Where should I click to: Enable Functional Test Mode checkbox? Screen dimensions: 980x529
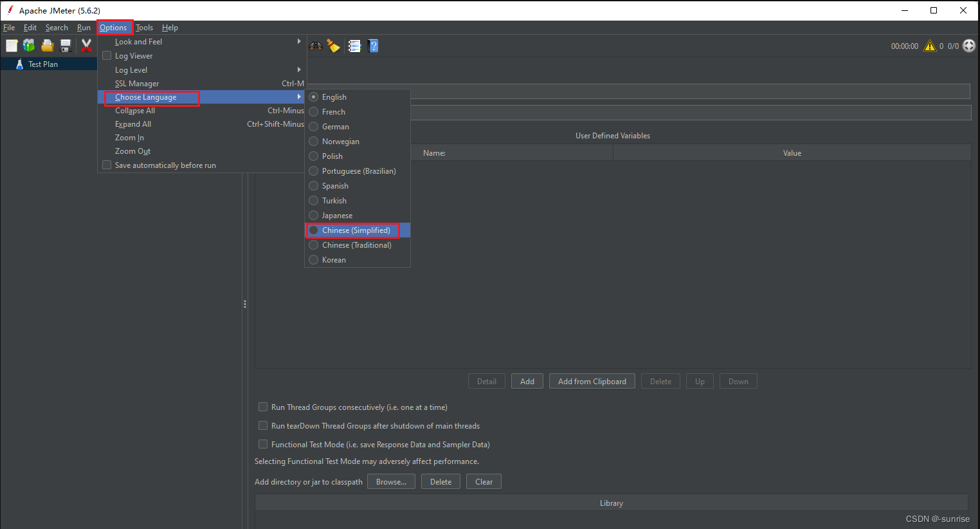pos(263,444)
